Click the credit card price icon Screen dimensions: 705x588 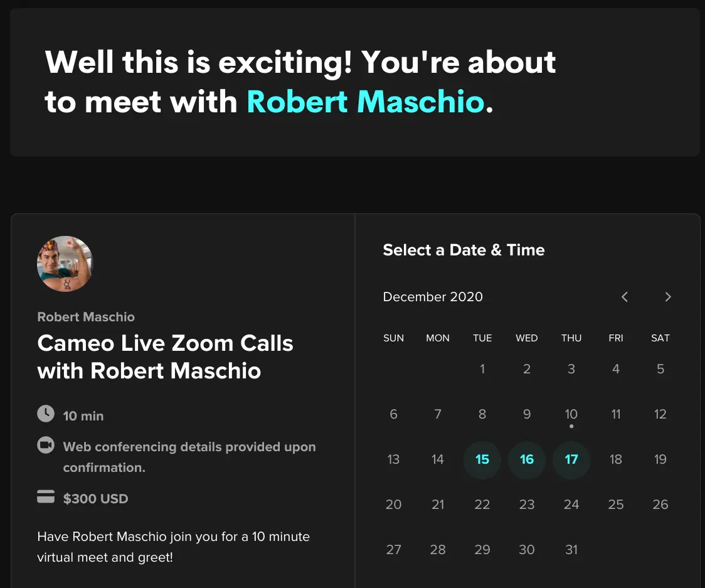46,498
